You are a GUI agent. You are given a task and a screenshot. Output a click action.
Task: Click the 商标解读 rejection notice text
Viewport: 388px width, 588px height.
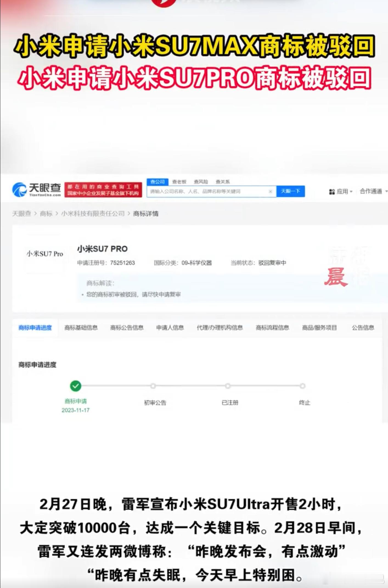[133, 294]
